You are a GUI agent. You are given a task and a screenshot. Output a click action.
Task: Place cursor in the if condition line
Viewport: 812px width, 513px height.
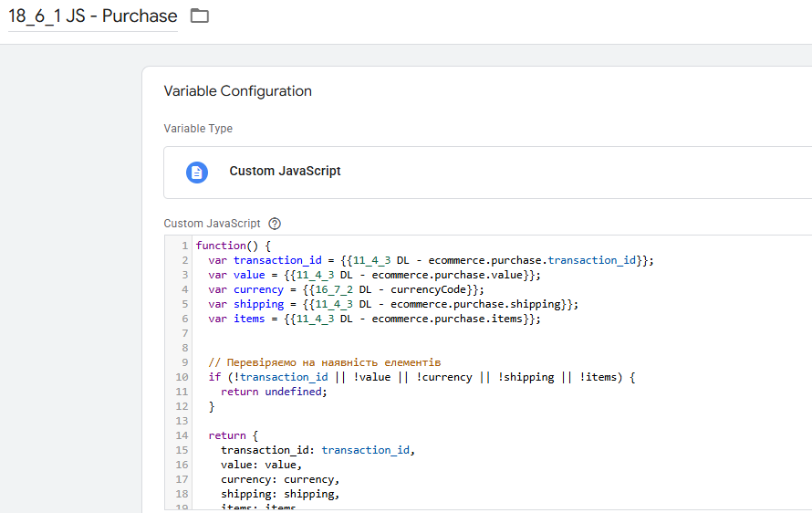click(421, 377)
